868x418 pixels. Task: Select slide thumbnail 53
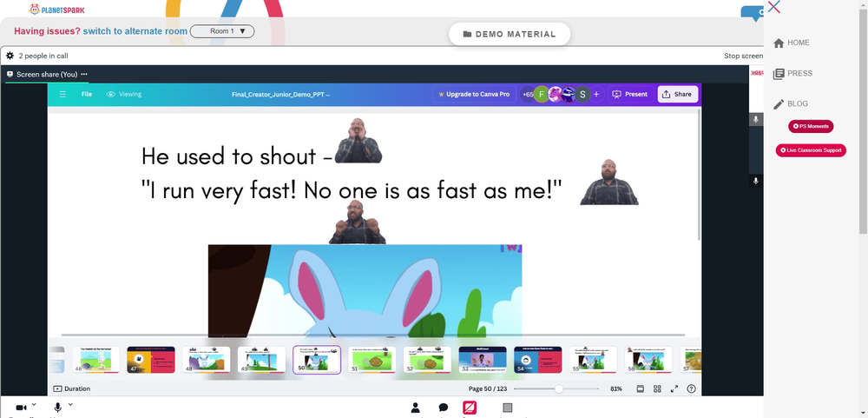[483, 360]
